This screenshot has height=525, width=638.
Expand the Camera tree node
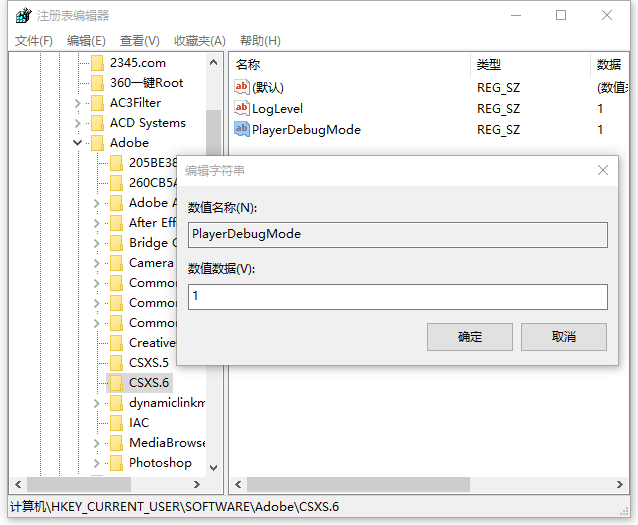click(97, 263)
